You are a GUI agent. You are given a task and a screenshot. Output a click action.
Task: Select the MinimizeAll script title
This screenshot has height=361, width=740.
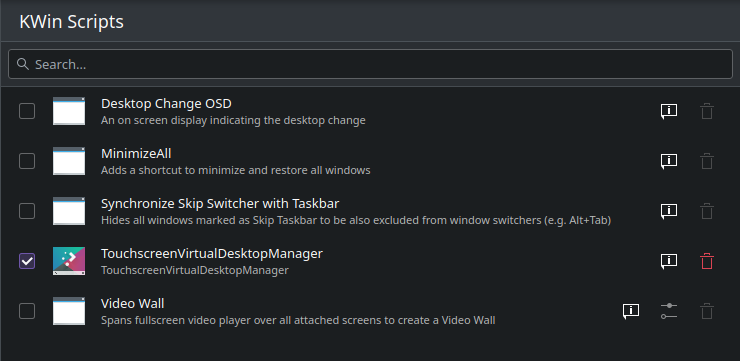pos(136,153)
